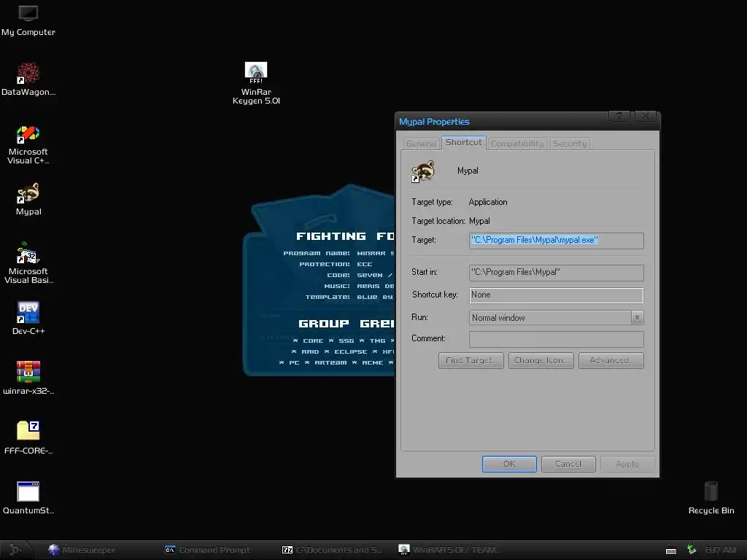
Task: Switch to the Compatibility tab
Action: (517, 144)
